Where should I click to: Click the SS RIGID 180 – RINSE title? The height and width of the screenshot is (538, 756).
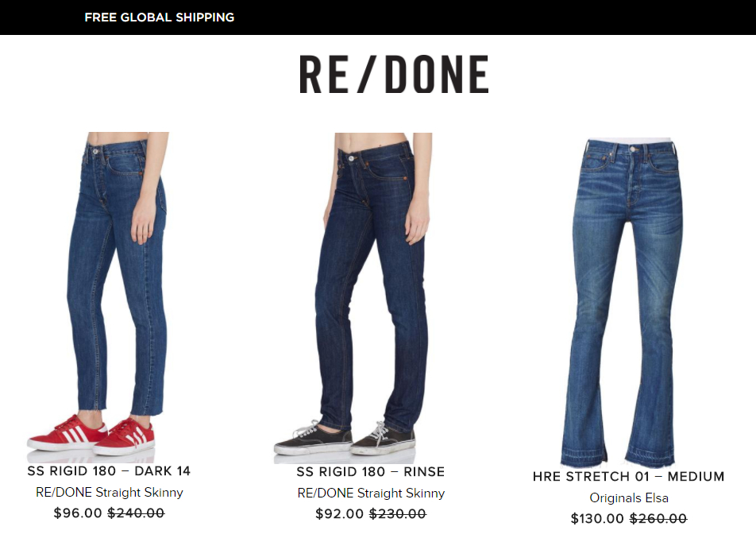tap(370, 472)
